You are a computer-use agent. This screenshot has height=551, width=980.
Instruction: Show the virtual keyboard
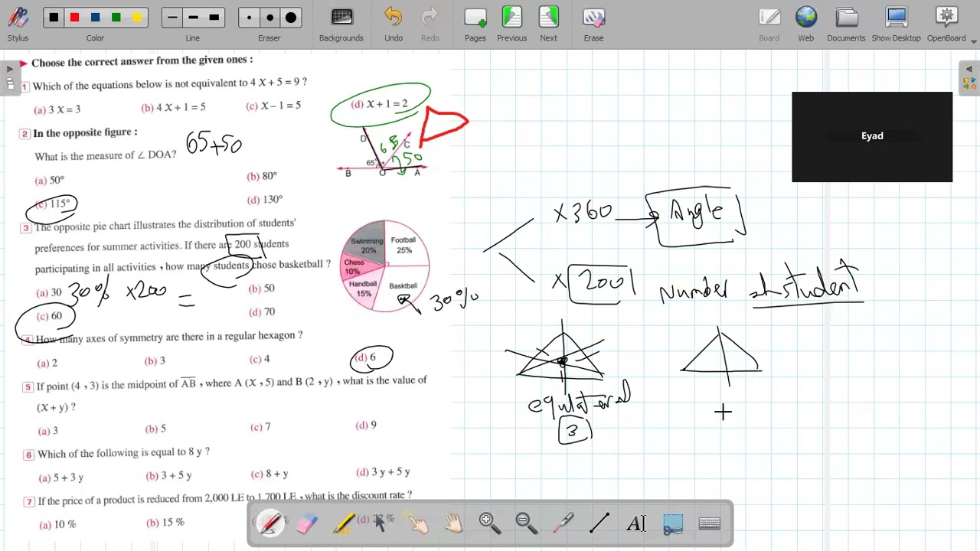[x=710, y=523]
